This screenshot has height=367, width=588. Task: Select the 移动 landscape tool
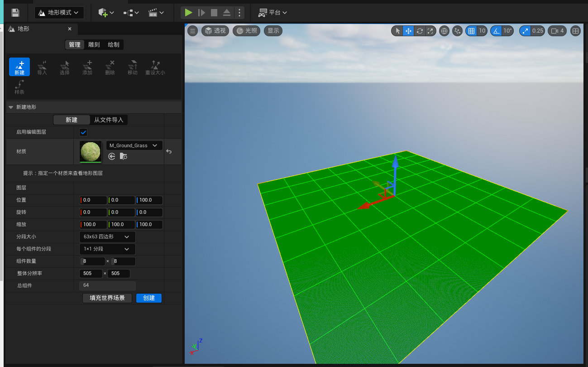(133, 67)
